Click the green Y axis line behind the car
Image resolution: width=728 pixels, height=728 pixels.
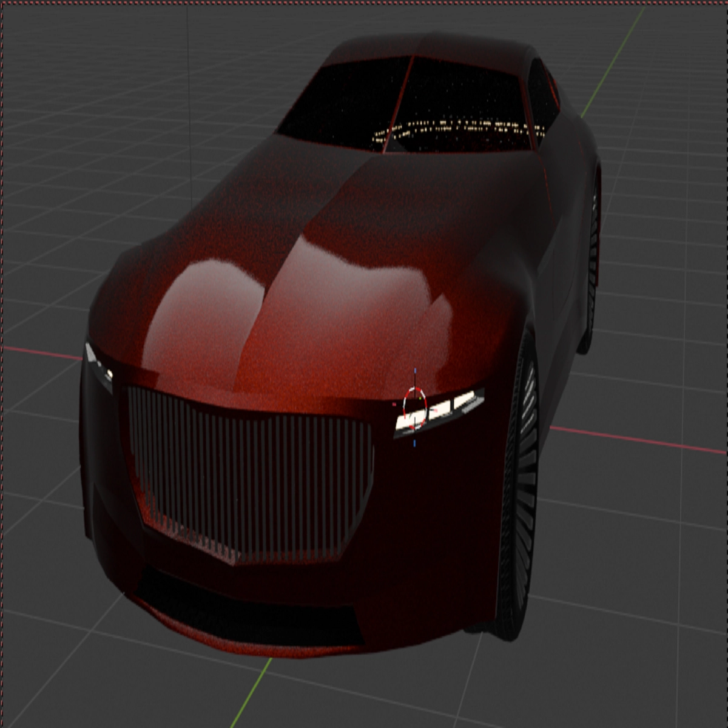[x=613, y=61]
